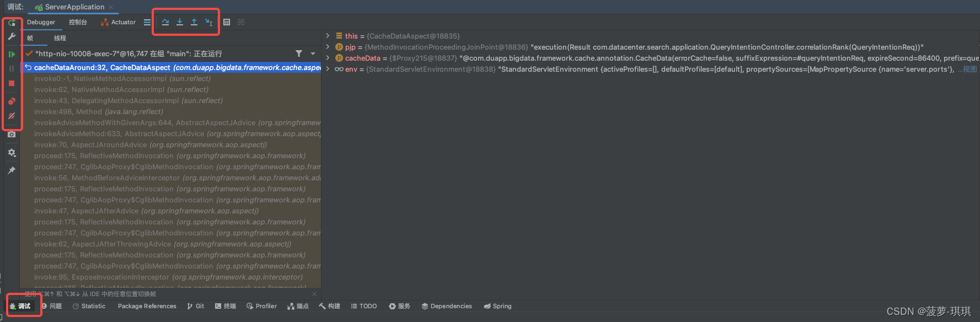Show the execution point lines icon
The height and width of the screenshot is (322, 980).
click(x=147, y=22)
